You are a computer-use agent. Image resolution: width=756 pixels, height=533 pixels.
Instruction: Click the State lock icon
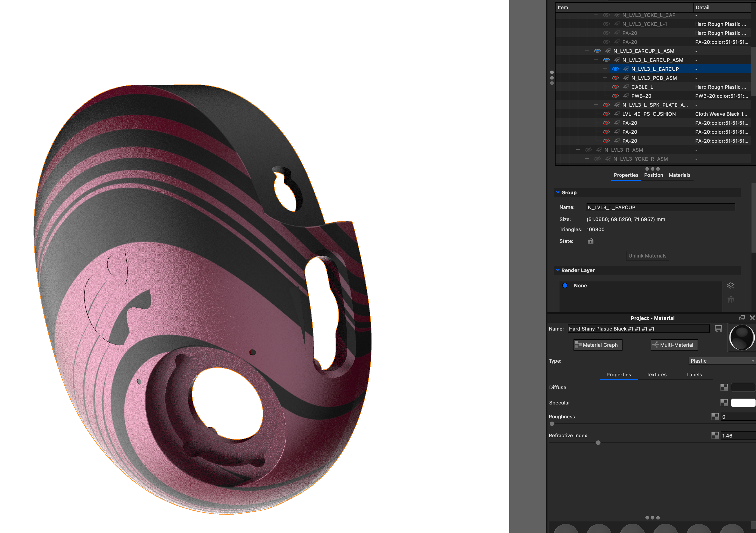[590, 241]
